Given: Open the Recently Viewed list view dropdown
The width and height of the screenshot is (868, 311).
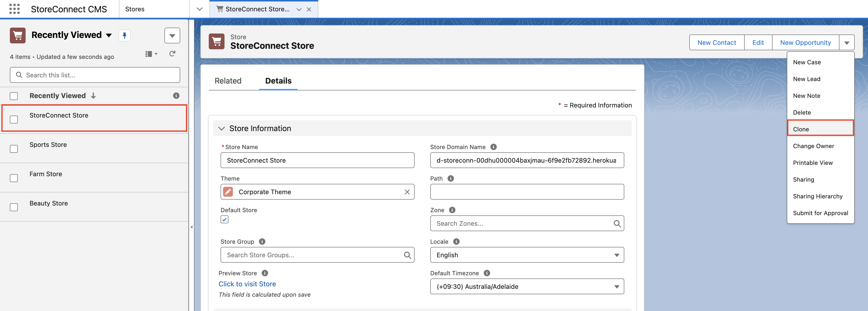Looking at the screenshot, I should pos(109,35).
